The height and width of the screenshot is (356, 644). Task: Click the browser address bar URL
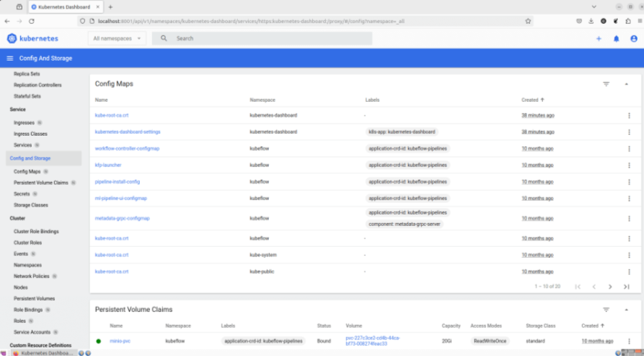252,21
